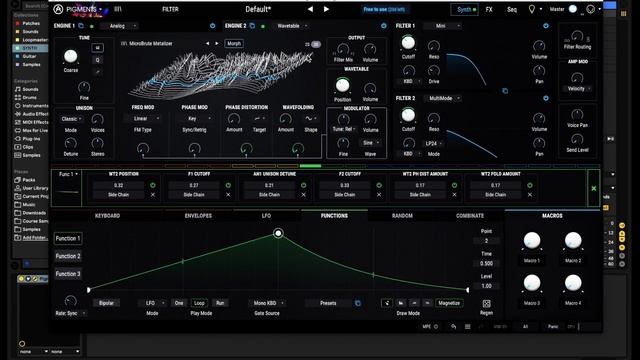Screen dimensions: 640x360
Task: Select the first Draw Mode tool
Action: click(387, 303)
